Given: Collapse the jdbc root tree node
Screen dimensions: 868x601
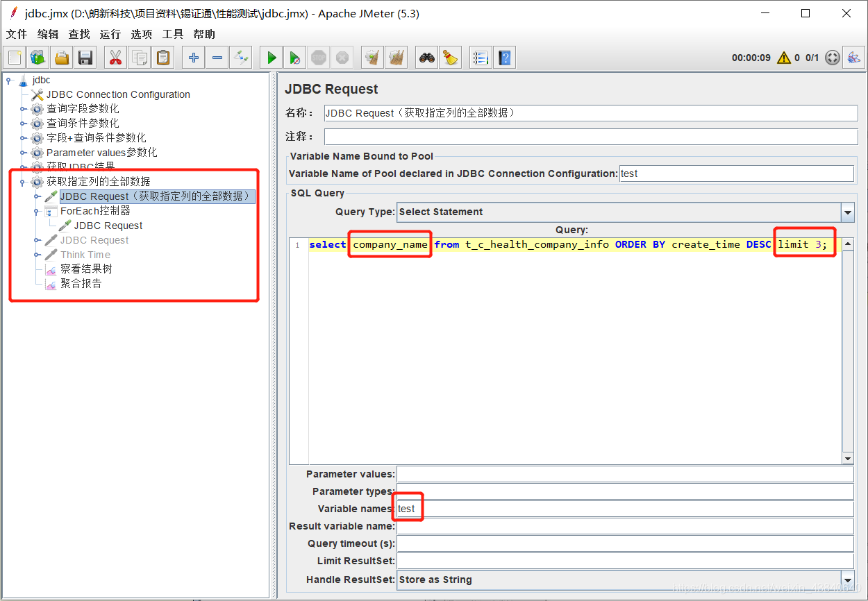Looking at the screenshot, I should tap(9, 80).
